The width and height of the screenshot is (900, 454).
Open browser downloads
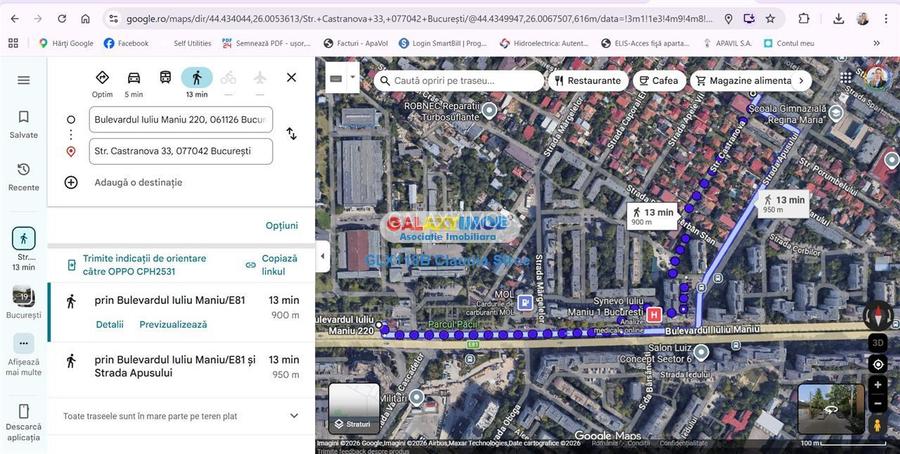[x=839, y=19]
